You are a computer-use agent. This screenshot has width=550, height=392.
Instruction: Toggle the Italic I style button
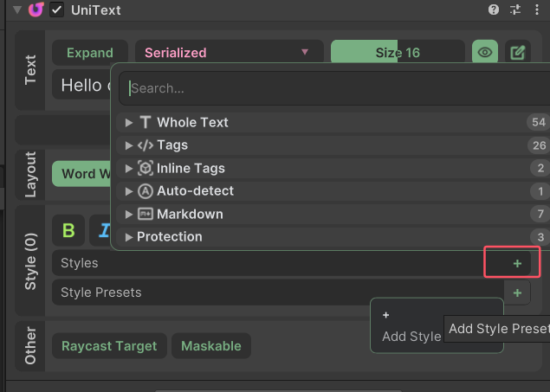click(x=100, y=230)
